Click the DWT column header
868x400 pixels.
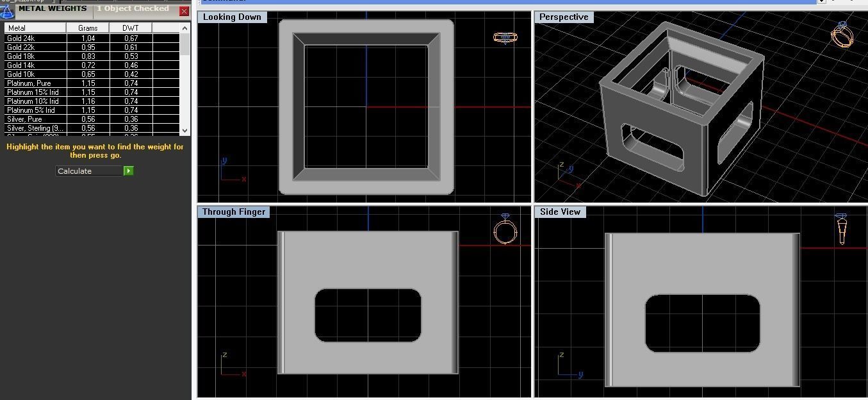[131, 28]
